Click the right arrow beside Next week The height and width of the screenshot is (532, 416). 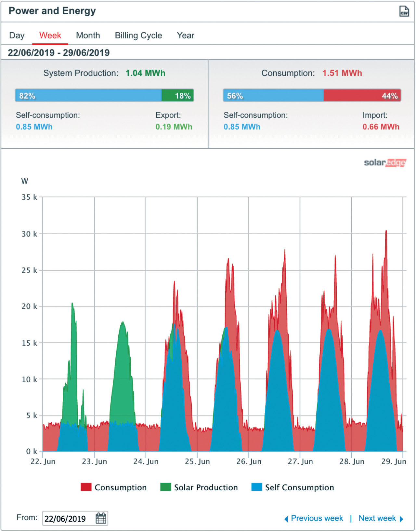click(401, 519)
